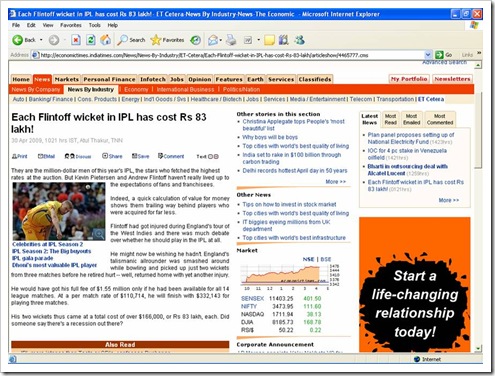Open Search with the magnifier icon
The image size is (495, 376).
click(122, 40)
